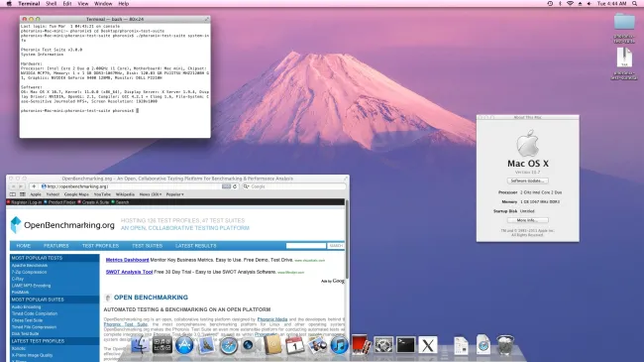This screenshot has width=644, height=362.
Task: Open Google search magnifier dropdown in Safari
Action: (246, 186)
